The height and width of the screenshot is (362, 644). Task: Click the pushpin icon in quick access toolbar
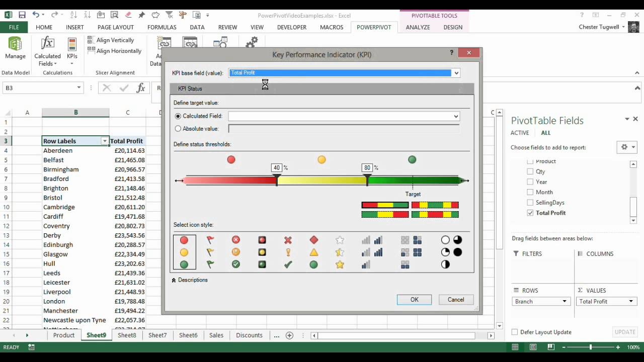[142, 15]
